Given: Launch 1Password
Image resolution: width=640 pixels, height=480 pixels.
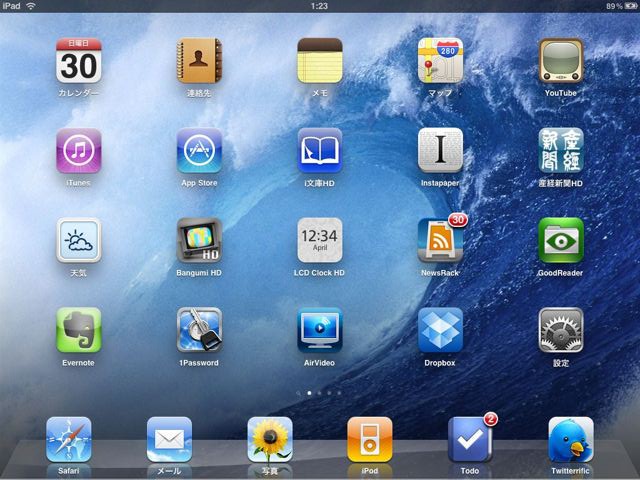Looking at the screenshot, I should (199, 330).
